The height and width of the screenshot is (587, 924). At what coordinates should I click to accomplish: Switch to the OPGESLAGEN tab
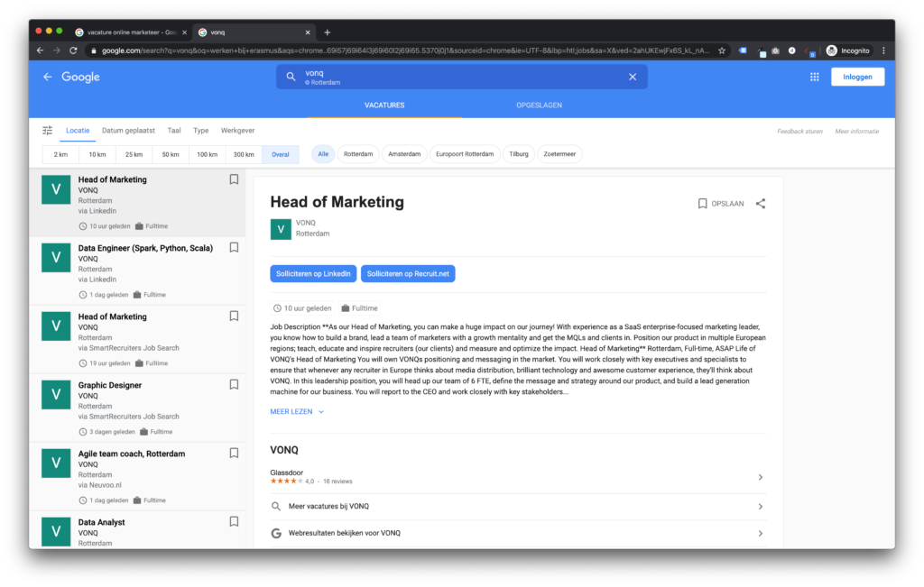(x=540, y=105)
